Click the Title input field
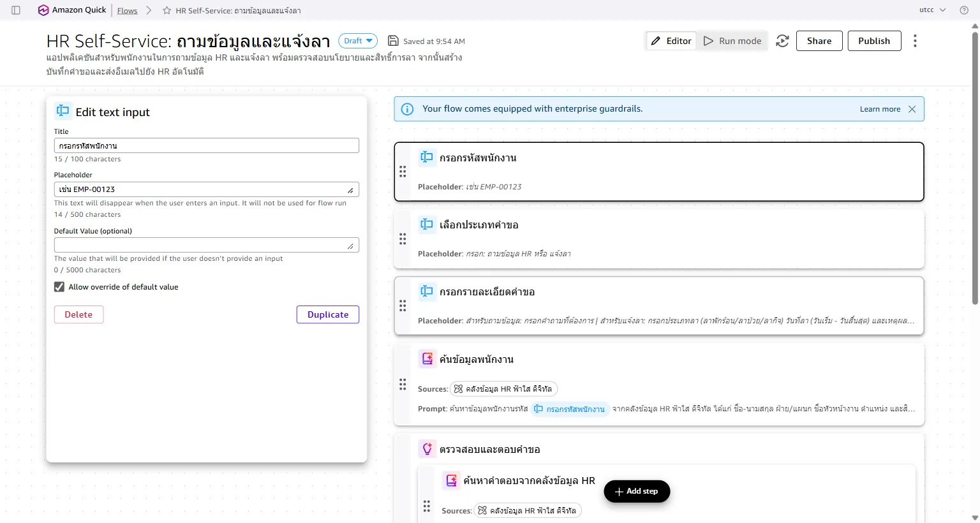The height and width of the screenshot is (523, 980). tap(207, 145)
